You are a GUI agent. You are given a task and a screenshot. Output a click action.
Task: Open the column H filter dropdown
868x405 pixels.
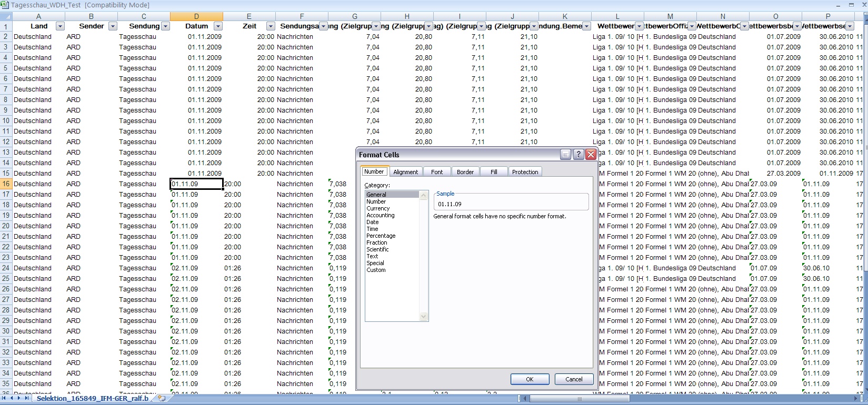click(428, 26)
